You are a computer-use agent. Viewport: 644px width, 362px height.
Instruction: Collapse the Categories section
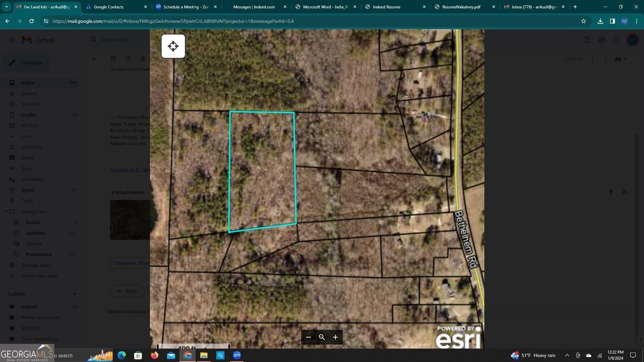coord(6,212)
